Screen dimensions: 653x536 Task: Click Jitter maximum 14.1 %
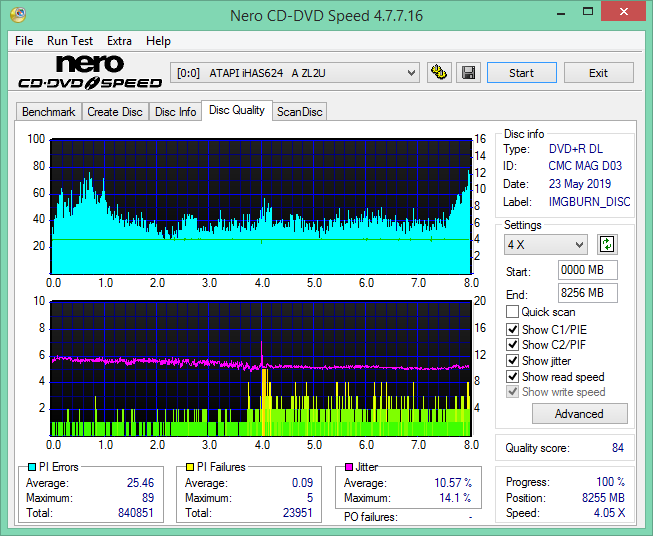pyautogui.click(x=456, y=498)
